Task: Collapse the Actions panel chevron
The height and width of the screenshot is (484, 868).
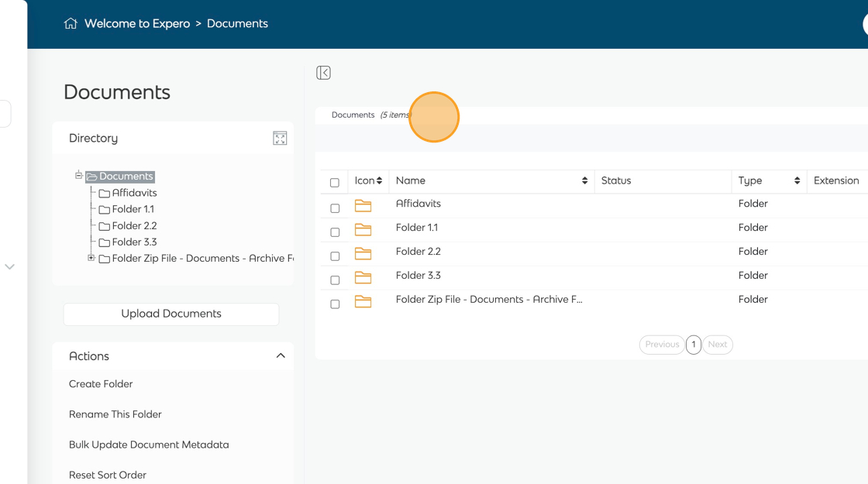Action: pos(281,356)
